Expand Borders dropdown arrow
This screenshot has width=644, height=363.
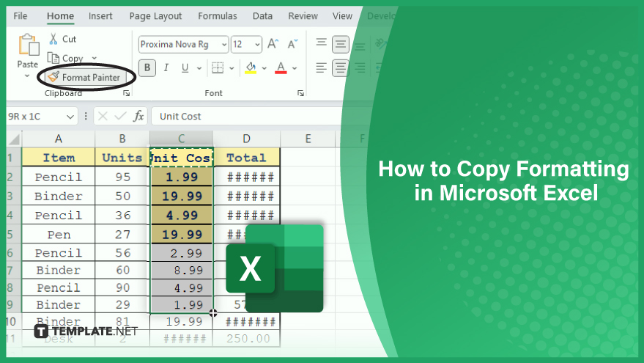[x=232, y=68]
